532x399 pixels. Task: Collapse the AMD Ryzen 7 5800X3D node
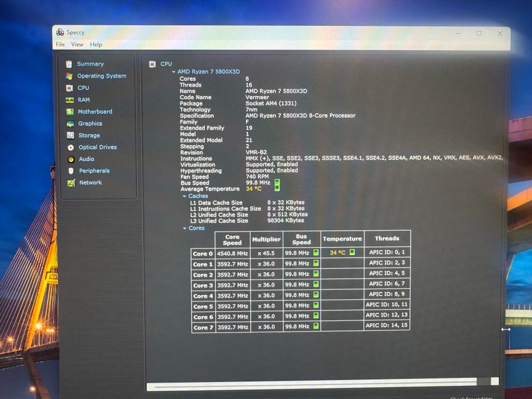pos(173,72)
